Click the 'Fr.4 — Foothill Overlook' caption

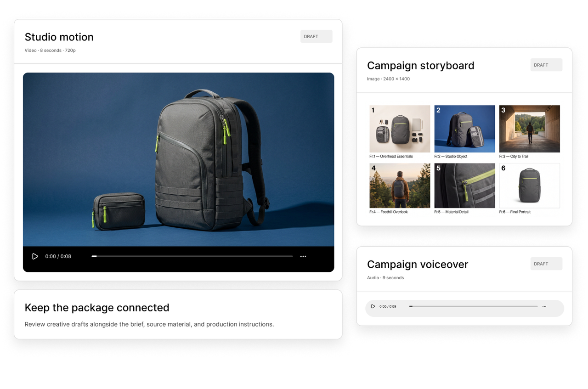(x=389, y=212)
